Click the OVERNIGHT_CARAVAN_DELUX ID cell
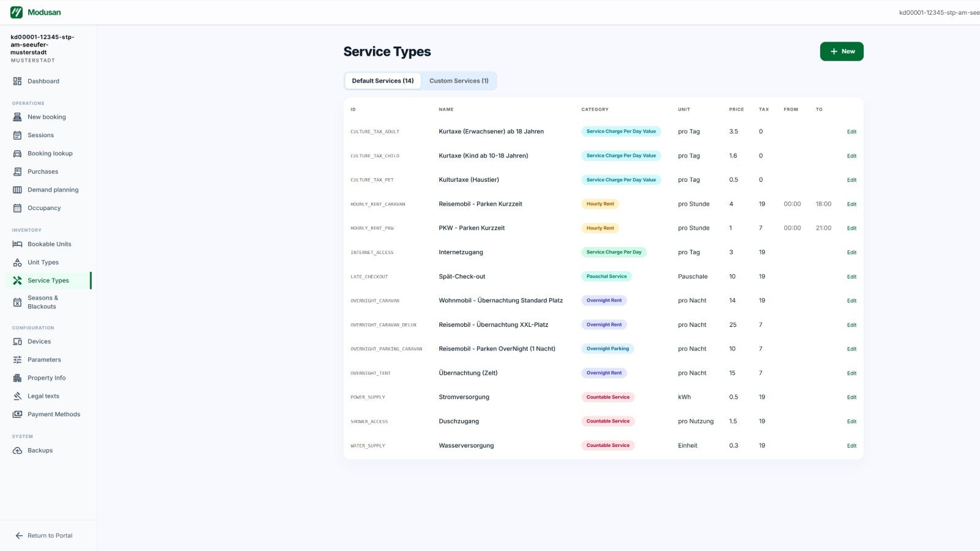 tap(383, 325)
